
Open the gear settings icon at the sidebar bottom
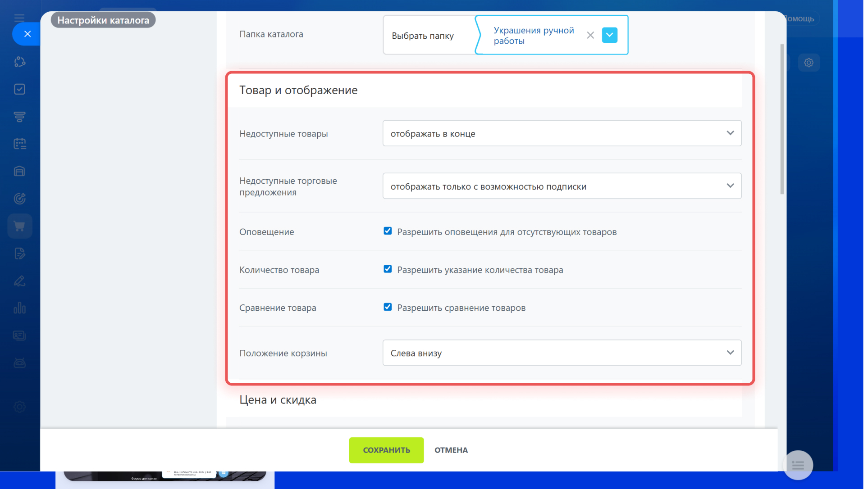click(x=19, y=407)
